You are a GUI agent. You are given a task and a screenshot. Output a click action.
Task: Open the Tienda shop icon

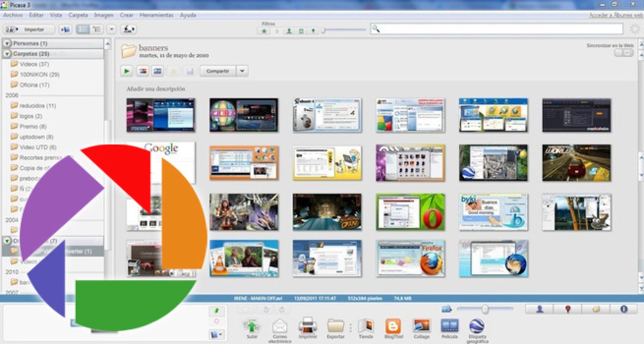[366, 326]
